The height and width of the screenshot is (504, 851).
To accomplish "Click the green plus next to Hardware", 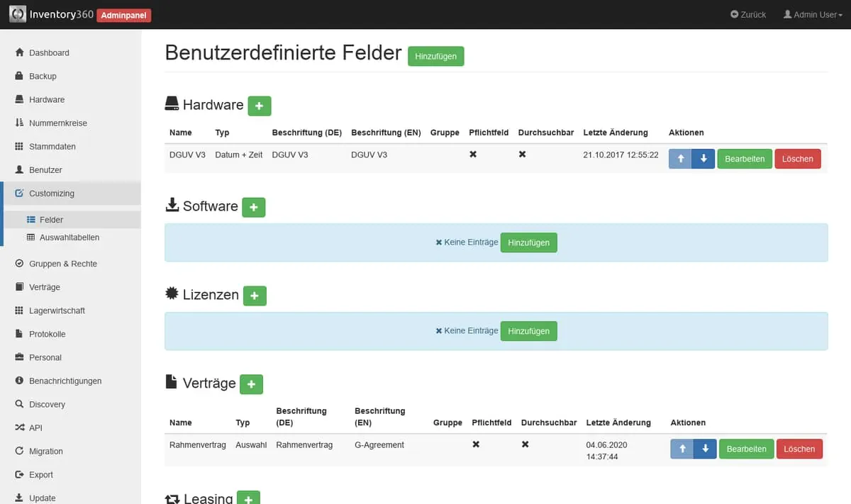I will (x=259, y=106).
